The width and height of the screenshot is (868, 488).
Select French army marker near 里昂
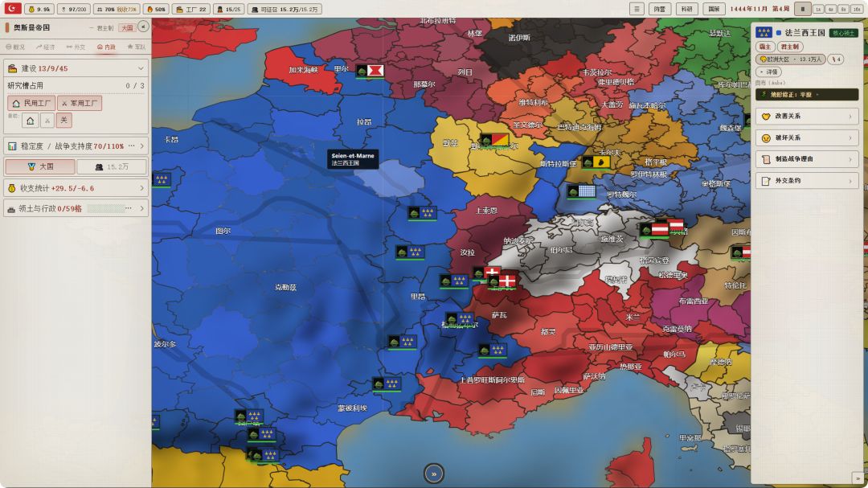click(453, 281)
